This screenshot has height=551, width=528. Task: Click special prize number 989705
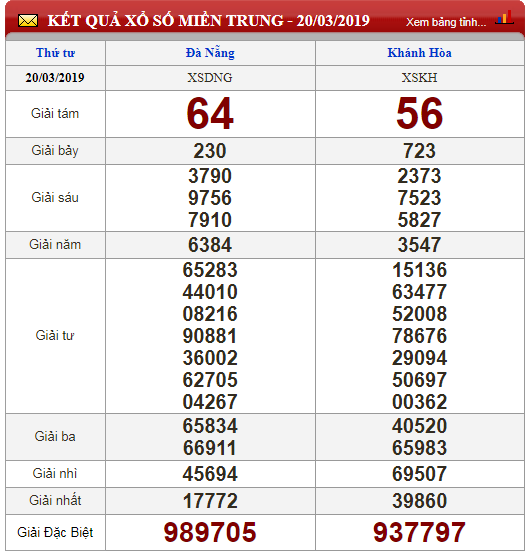pyautogui.click(x=210, y=532)
